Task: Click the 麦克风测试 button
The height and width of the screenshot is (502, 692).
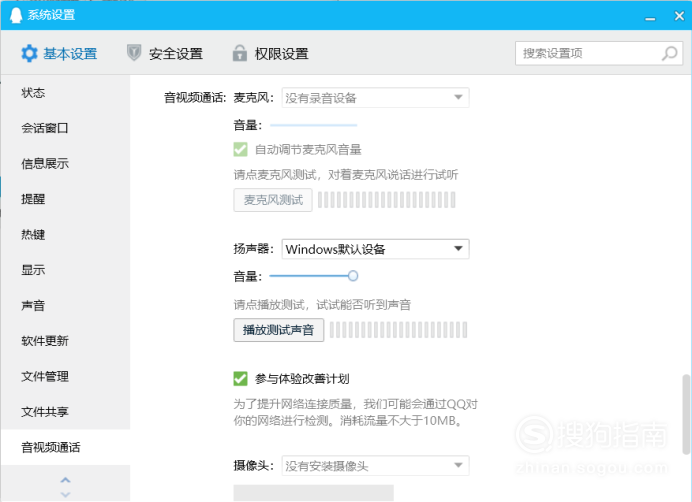Action: 273,200
